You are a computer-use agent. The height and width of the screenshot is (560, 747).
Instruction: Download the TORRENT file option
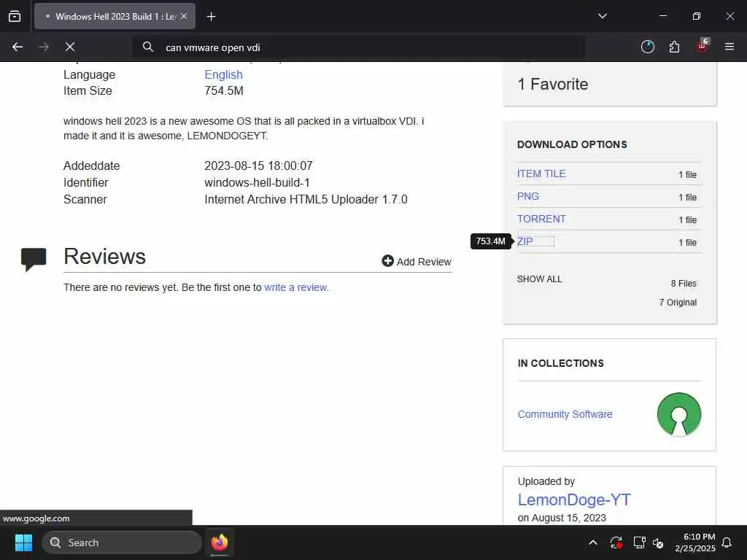coord(541,219)
